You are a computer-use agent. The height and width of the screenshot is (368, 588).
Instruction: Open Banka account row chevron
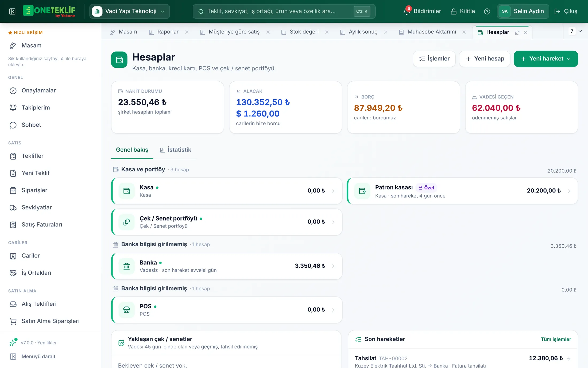coord(333,266)
